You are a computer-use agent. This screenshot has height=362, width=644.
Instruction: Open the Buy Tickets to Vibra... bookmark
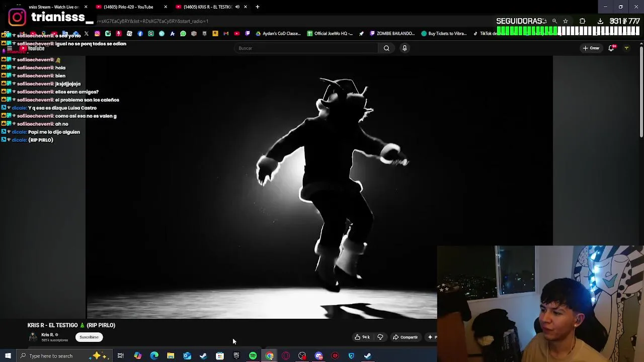pos(444,34)
